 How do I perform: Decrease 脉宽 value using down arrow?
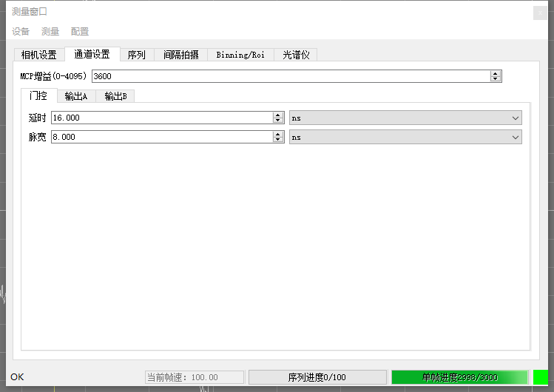[x=278, y=140]
